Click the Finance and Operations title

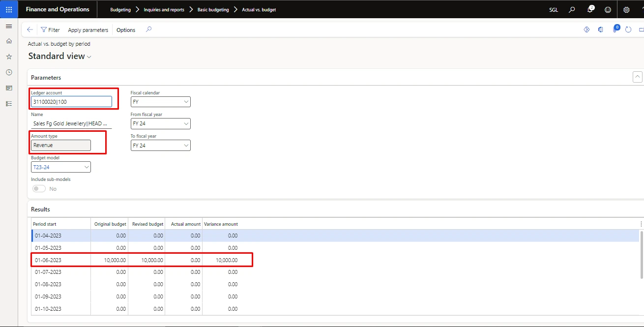[58, 9]
